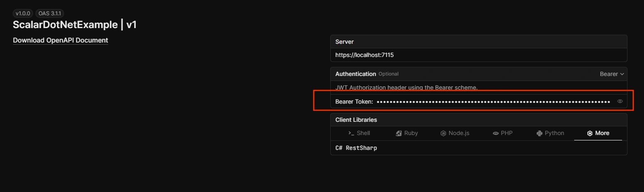Click the Optional label beside Authentication
644x192 pixels.
[x=388, y=74]
